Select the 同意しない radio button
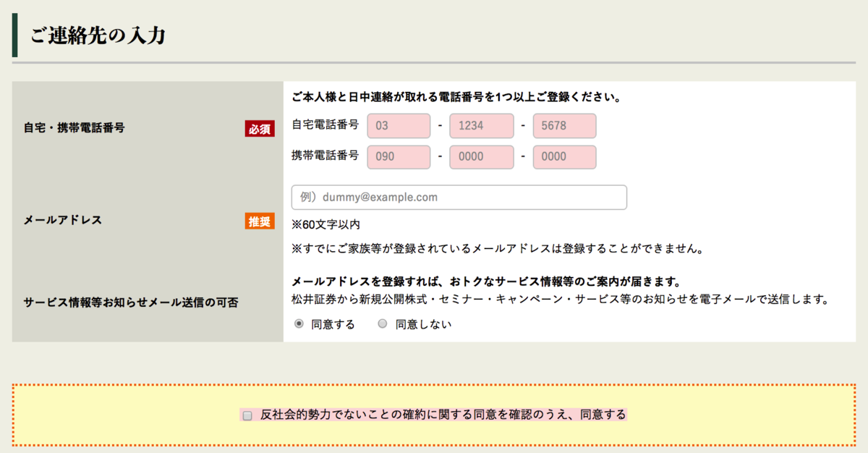Image resolution: width=868 pixels, height=453 pixels. (383, 324)
